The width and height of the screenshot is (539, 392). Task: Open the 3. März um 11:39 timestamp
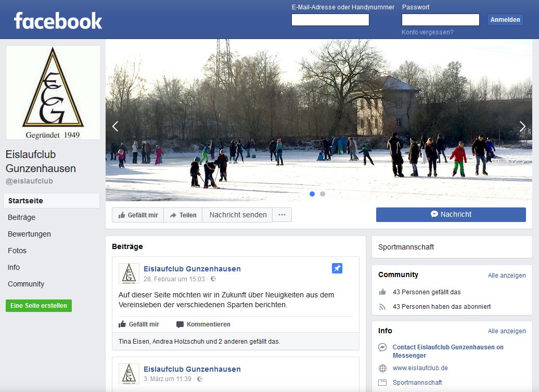[x=168, y=379]
